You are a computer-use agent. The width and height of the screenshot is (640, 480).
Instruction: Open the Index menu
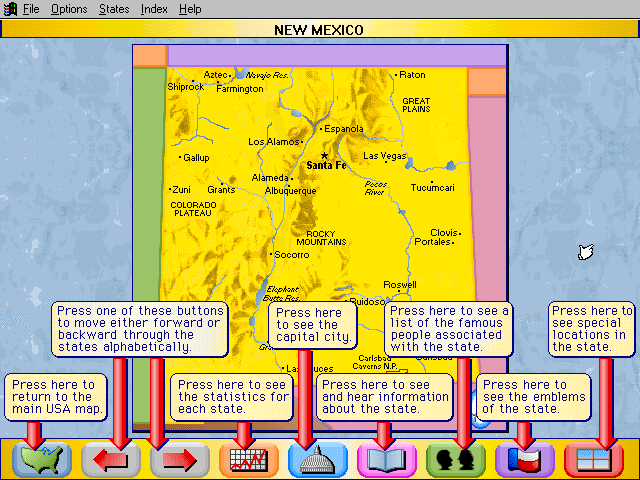coord(154,9)
